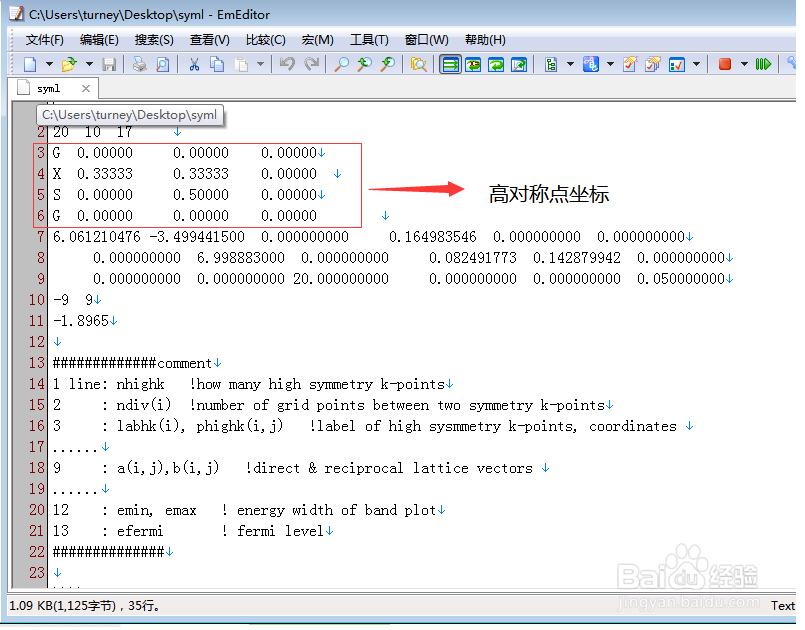Screen dimensions: 805x630
Task: Expand the Open file dropdown arrow
Action: [89, 64]
